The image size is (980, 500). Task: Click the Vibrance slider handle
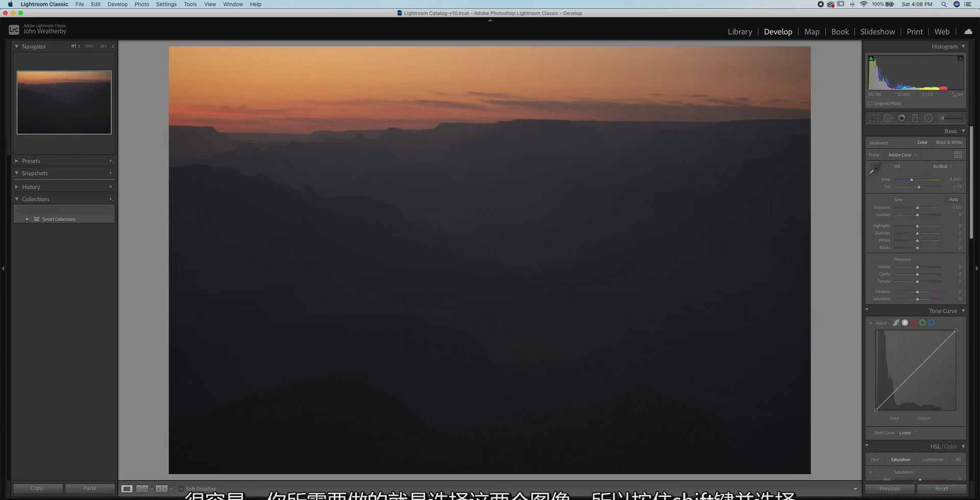[x=917, y=292]
